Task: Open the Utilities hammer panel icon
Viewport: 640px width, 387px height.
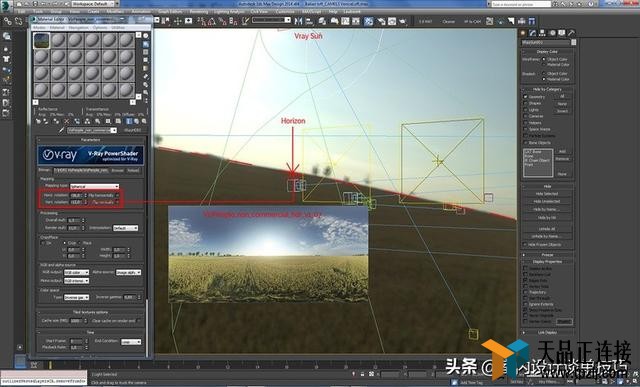Action: point(571,33)
